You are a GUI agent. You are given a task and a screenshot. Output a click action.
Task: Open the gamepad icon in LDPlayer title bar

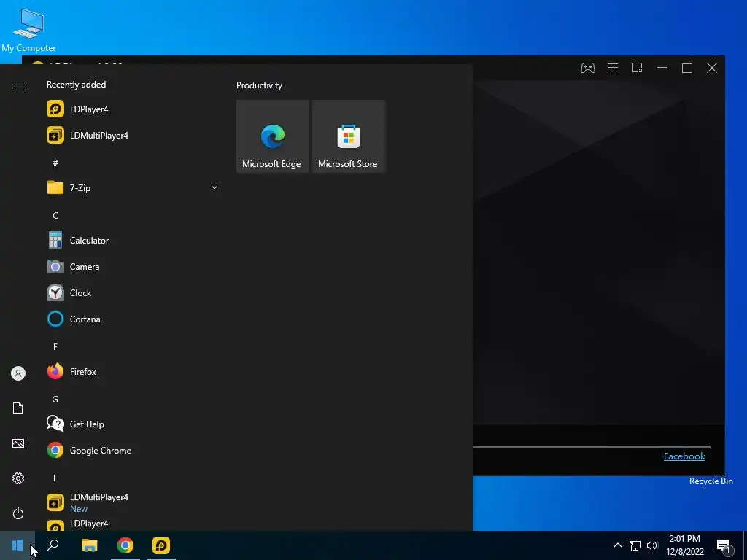point(588,68)
